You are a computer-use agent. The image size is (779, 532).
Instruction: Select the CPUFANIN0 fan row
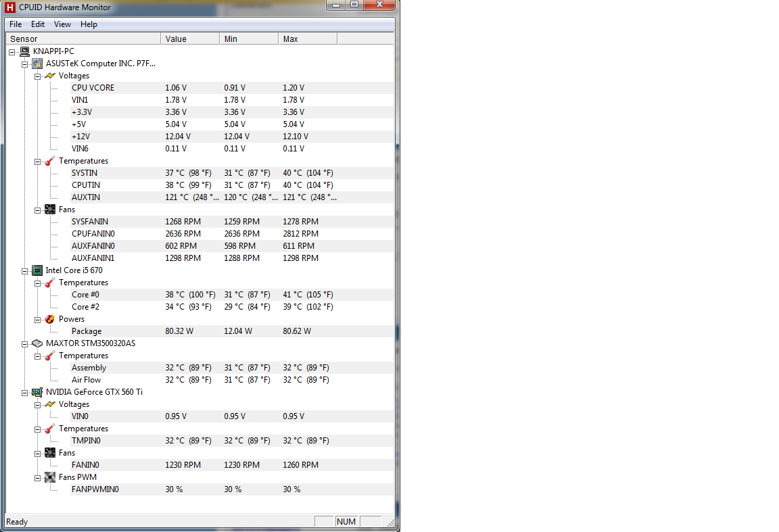[232, 234]
